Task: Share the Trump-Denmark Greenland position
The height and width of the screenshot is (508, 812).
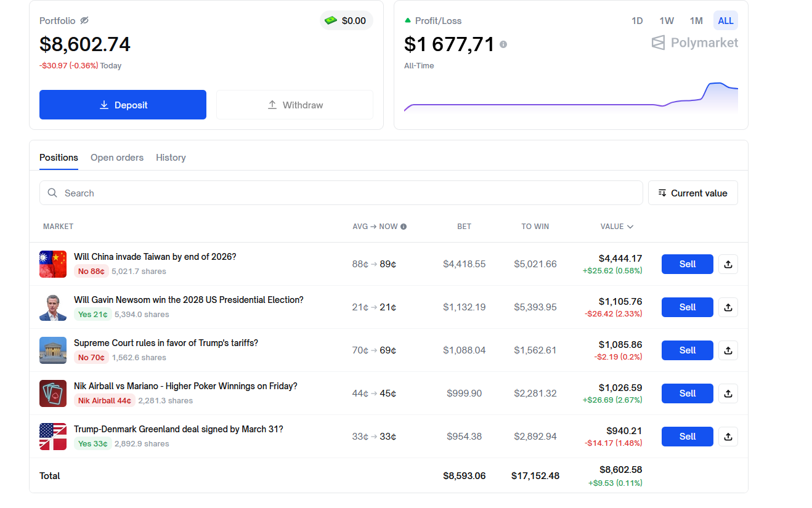Action: pos(728,437)
